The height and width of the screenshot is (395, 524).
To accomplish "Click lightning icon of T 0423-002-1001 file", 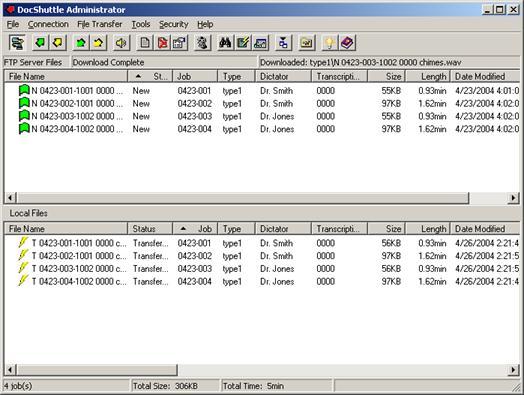I will (23, 255).
